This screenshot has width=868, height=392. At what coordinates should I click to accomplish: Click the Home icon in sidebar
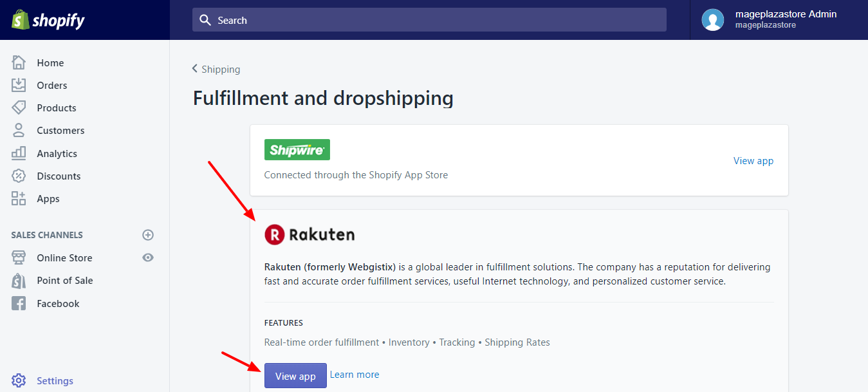tap(19, 62)
